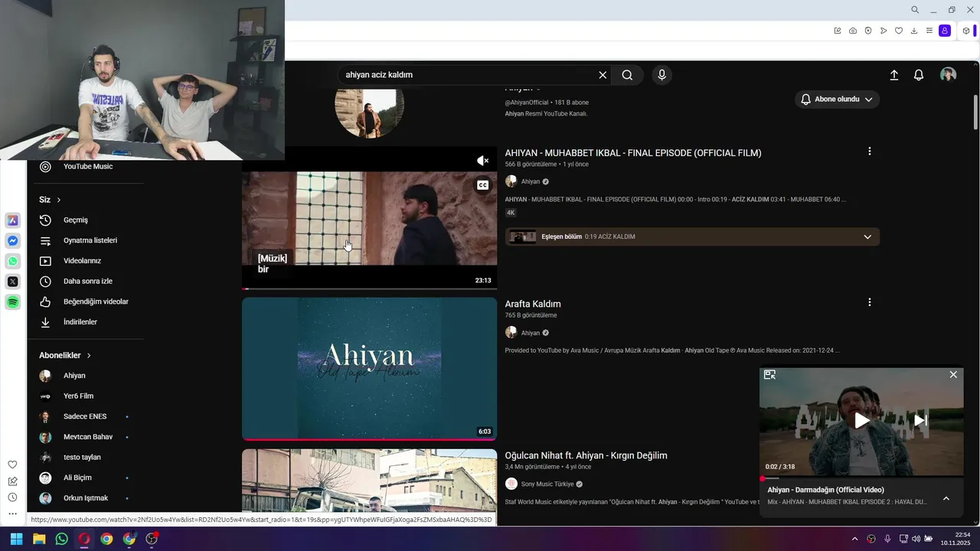This screenshot has height=551, width=980.
Task: Expand the miniplayer playlist chevron
Action: [x=946, y=498]
